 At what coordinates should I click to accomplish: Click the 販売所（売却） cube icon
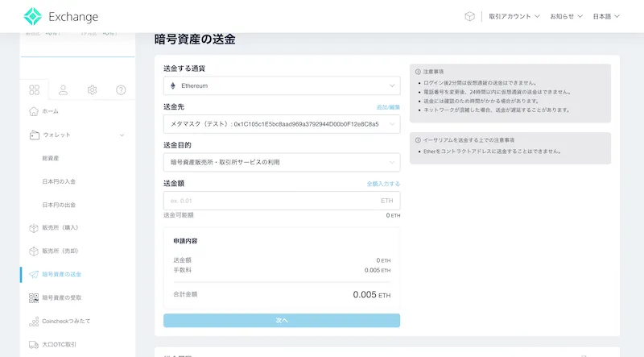[x=34, y=251]
